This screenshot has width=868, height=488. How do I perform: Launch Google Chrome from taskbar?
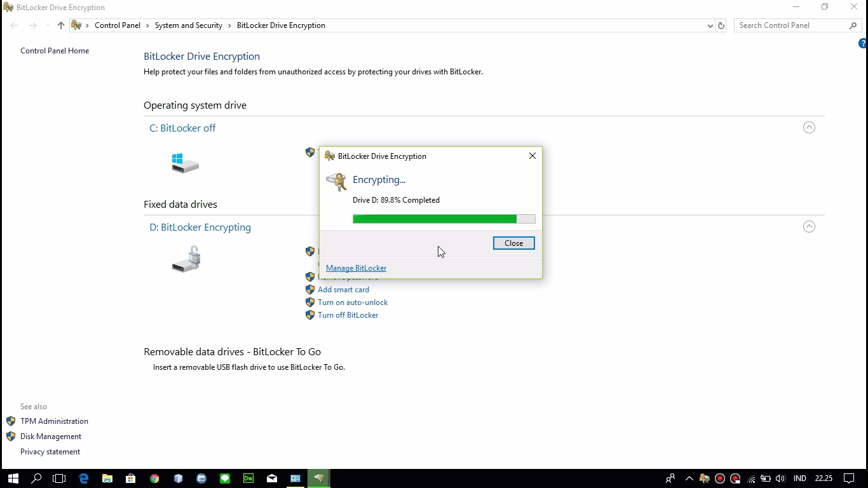point(154,478)
